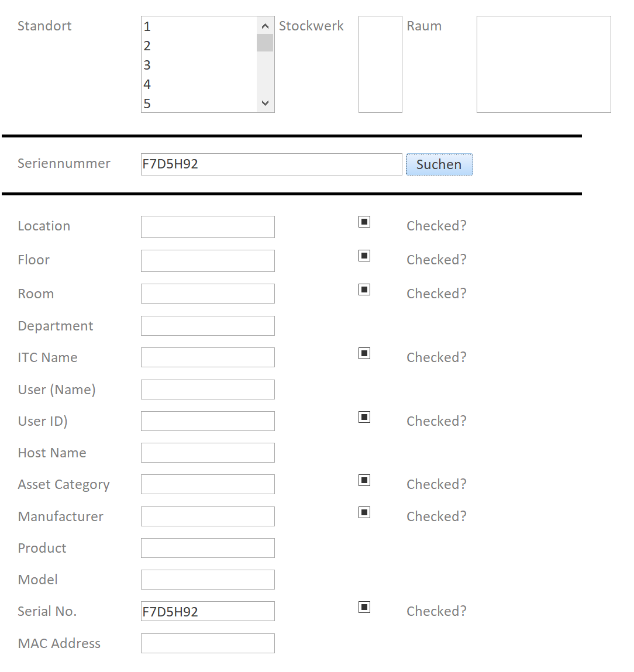This screenshot has height=672, width=634.
Task: Click the Model input field
Action: 208,579
